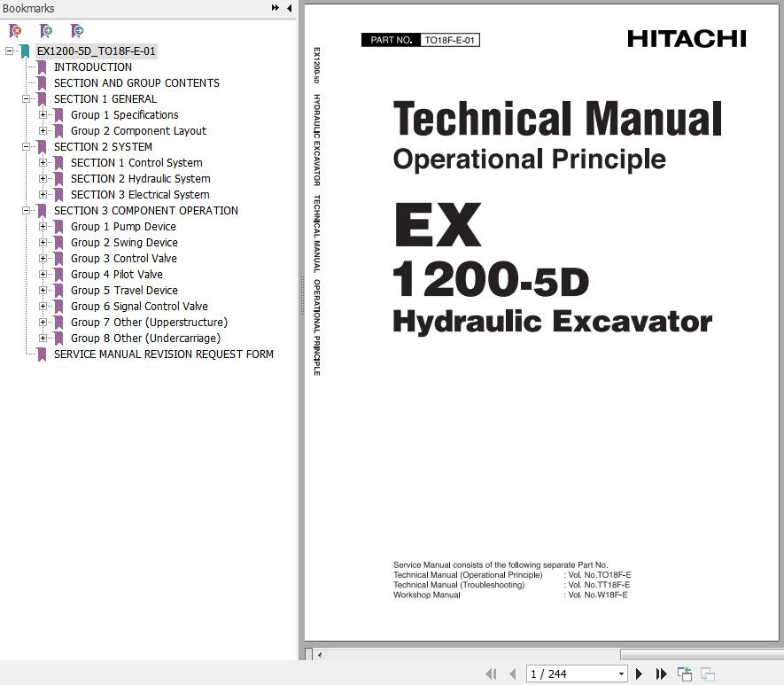784x685 pixels.
Task: Open Group 6 Signal Control Valve bookmark
Action: (139, 307)
